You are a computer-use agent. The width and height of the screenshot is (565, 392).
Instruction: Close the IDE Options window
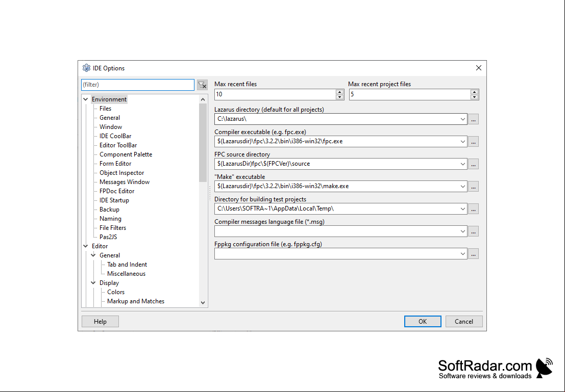(479, 68)
